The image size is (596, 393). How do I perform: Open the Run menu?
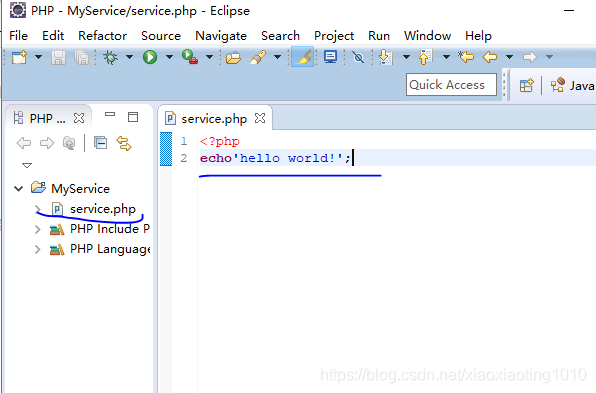point(379,36)
